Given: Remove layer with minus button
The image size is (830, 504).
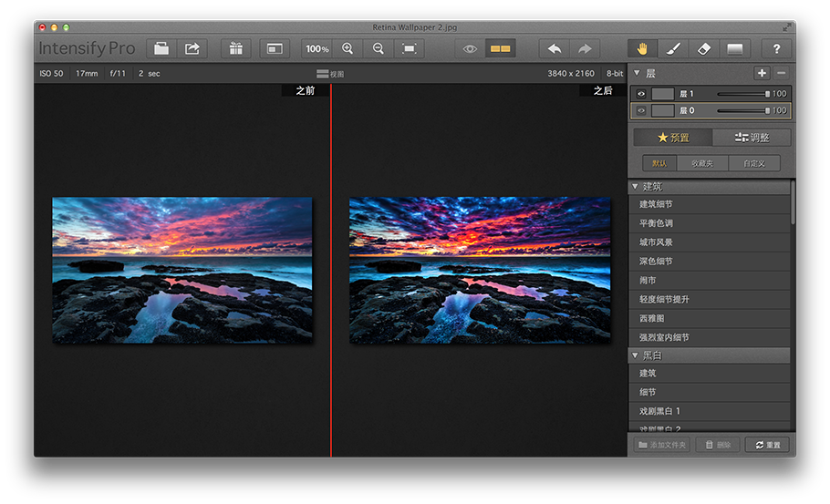Looking at the screenshot, I should click(782, 73).
